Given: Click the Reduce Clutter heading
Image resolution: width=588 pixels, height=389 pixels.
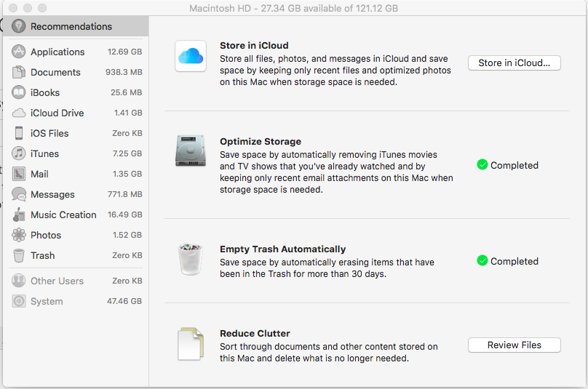Looking at the screenshot, I should pyautogui.click(x=255, y=333).
